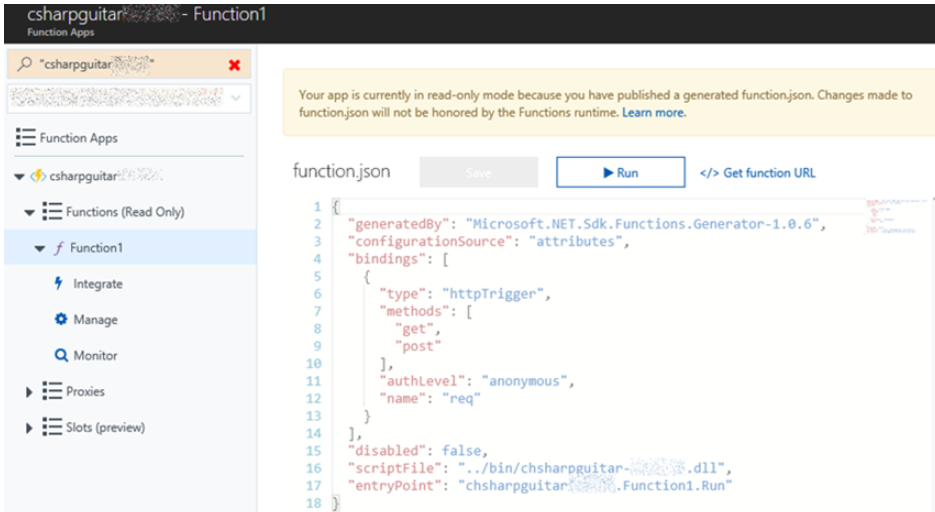Click the "configurationSource" line
Image resolution: width=935 pixels, height=512 pixels.
(x=488, y=241)
